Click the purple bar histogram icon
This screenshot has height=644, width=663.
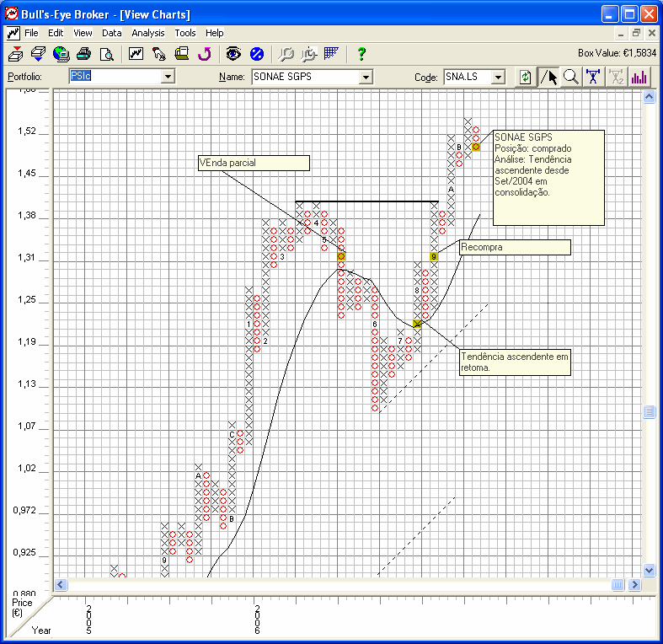639,77
